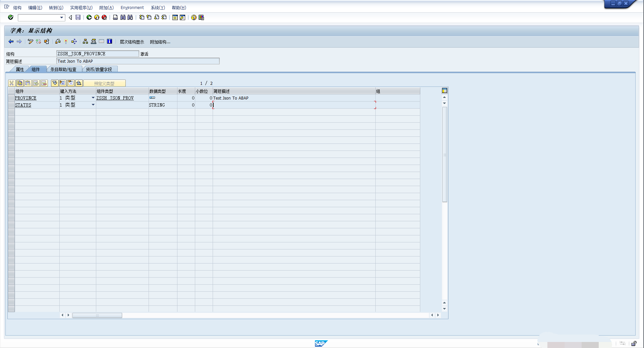This screenshot has width=644, height=348.
Task: Click the Collapse All Includes icon
Action: [79, 83]
